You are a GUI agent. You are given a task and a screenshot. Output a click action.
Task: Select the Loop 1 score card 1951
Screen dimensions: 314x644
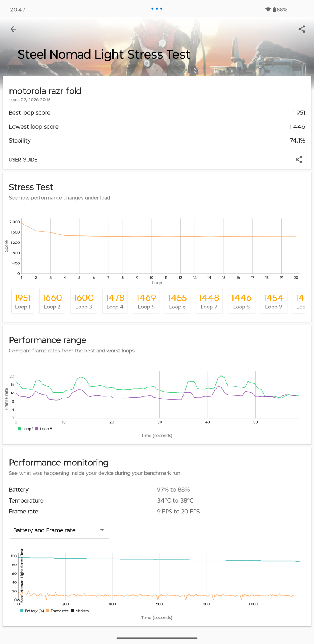(23, 301)
